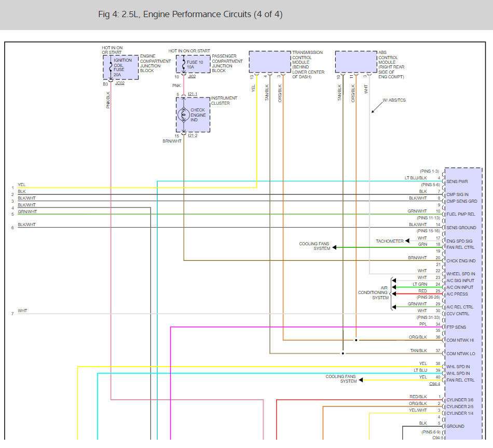
Task: Click the Fuse 10 10A symbol
Action: (184, 64)
